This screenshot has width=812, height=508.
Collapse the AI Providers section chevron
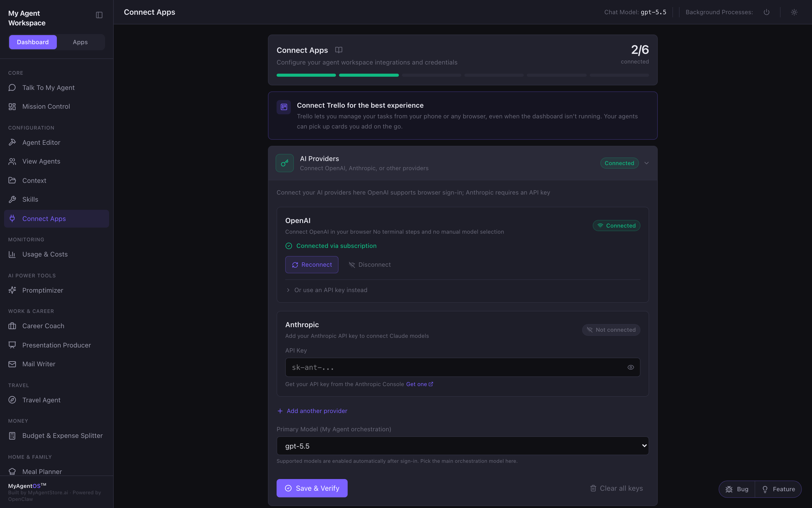(647, 163)
